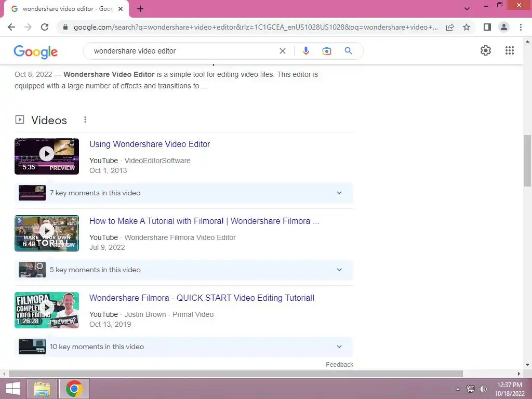The height and width of the screenshot is (399, 532).
Task: Open network status tray icon
Action: (470, 389)
